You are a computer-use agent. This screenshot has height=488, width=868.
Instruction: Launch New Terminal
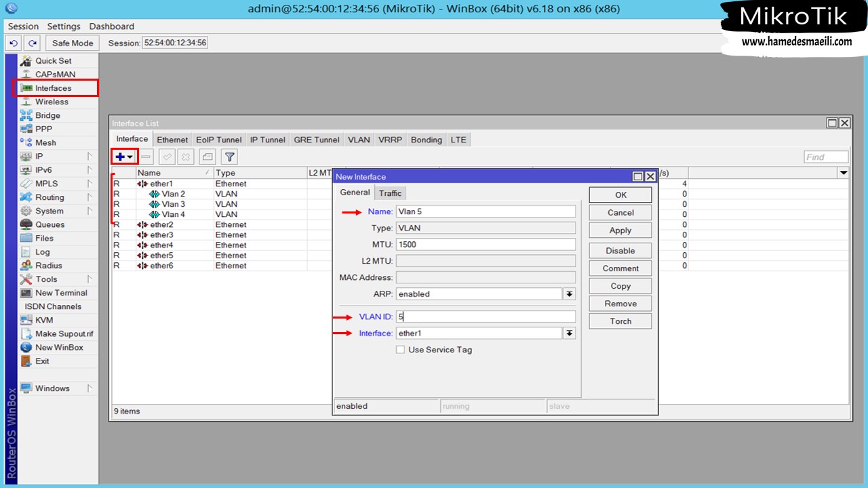point(61,293)
